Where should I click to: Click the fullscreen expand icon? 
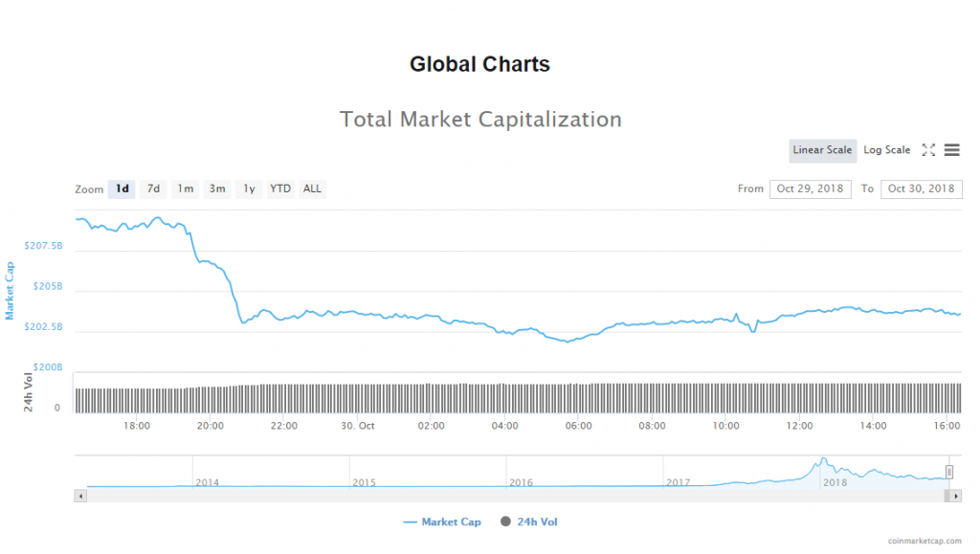point(927,150)
